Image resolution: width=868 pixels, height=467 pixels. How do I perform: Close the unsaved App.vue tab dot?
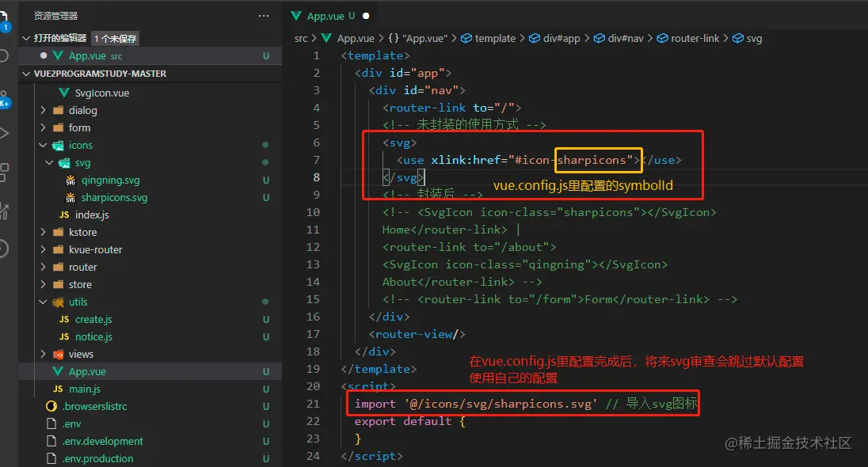(x=366, y=16)
